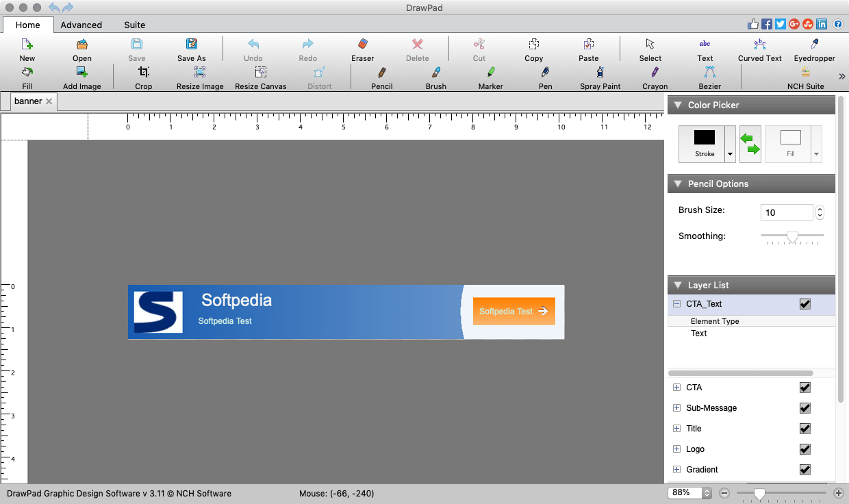This screenshot has width=849, height=504.
Task: Toggle visibility of the CTA_Text layer
Action: [x=804, y=303]
